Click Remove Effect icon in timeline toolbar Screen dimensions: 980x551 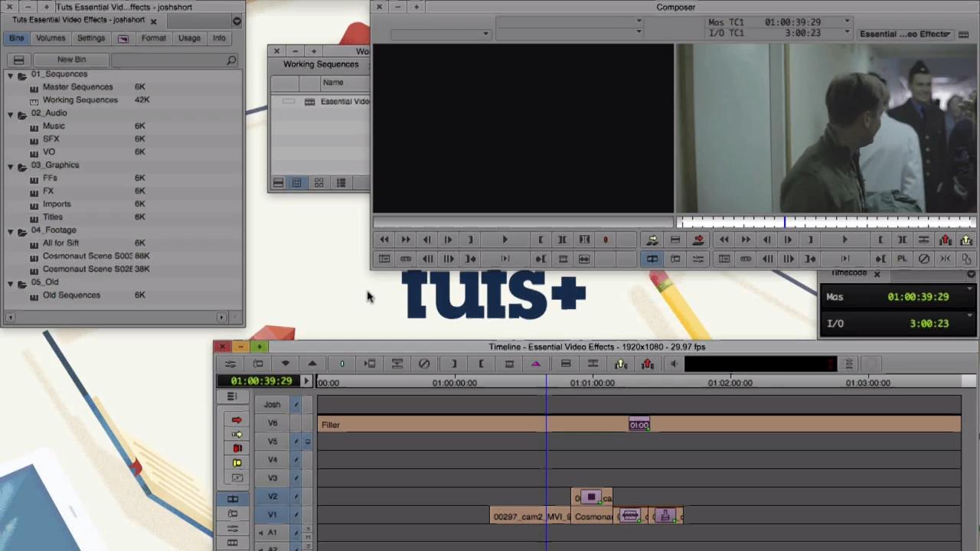click(424, 364)
